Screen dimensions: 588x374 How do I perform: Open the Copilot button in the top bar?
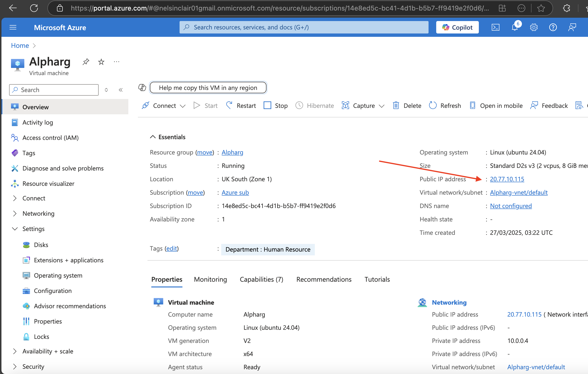point(457,27)
